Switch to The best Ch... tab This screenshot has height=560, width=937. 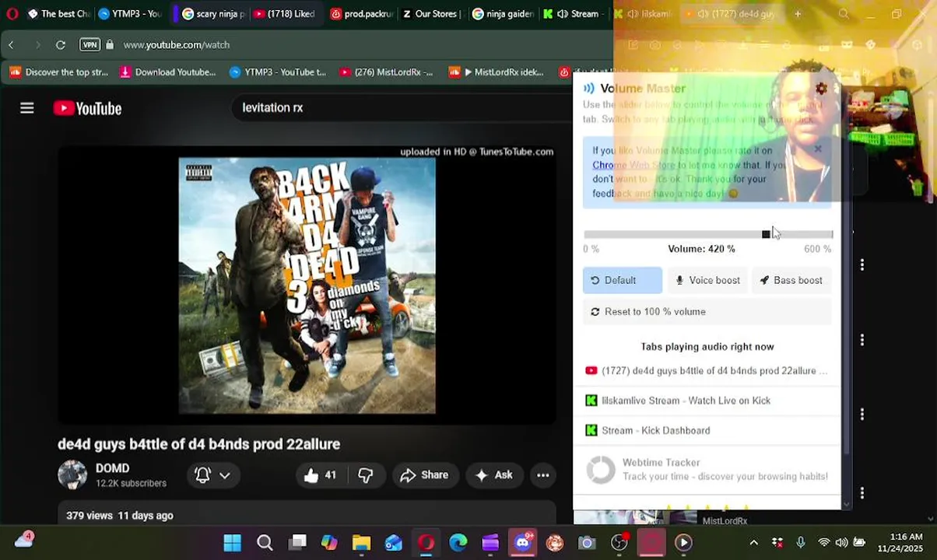[58, 14]
